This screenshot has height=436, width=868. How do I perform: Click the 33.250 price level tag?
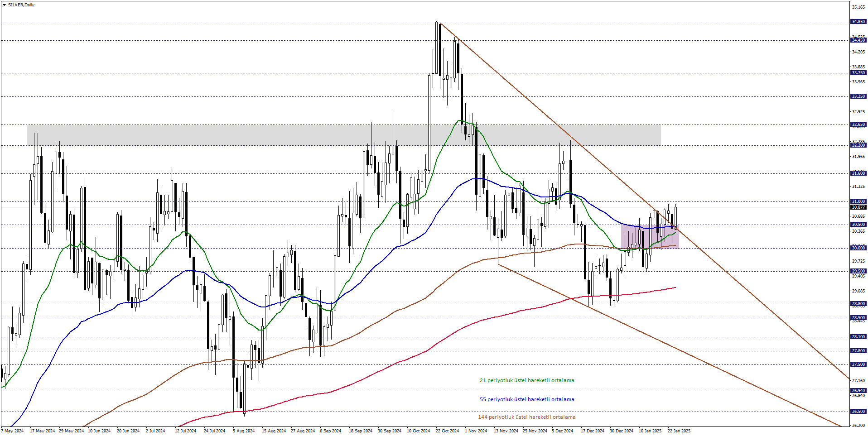tap(858, 96)
